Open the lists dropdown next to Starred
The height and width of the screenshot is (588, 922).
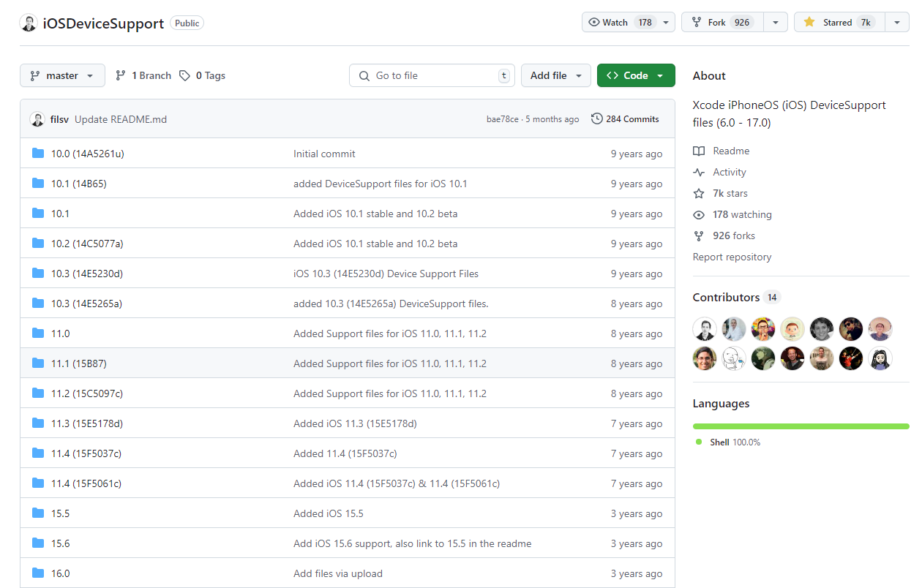tap(897, 22)
